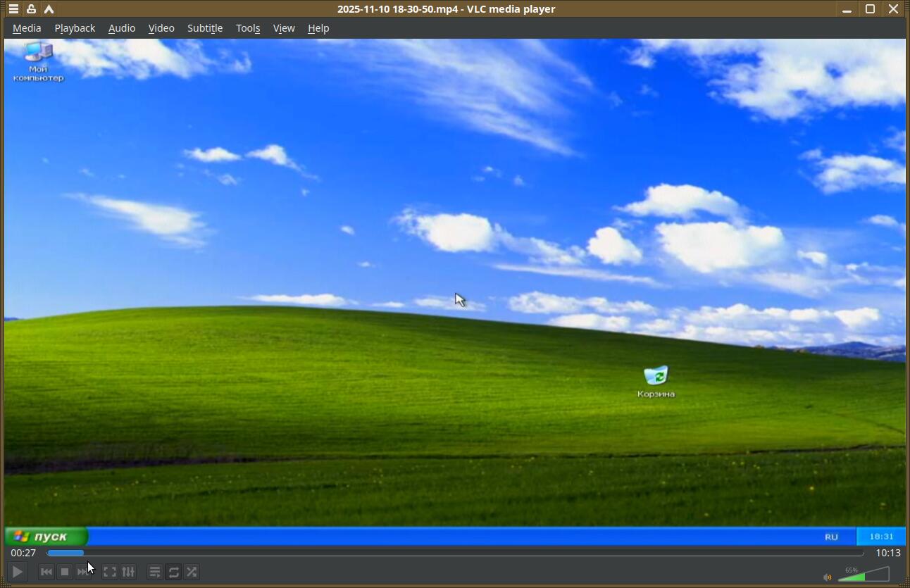This screenshot has width=910, height=588.
Task: Open the Playback menu
Action: (x=75, y=28)
